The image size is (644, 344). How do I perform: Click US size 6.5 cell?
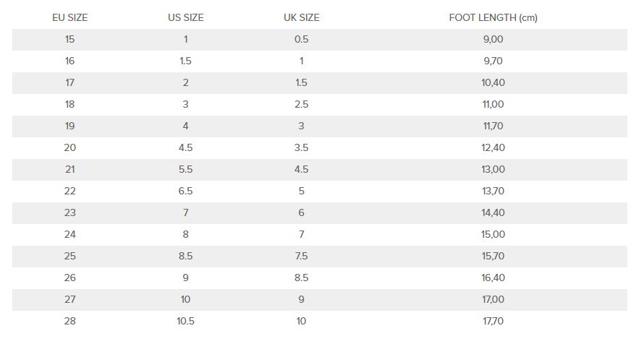186,191
